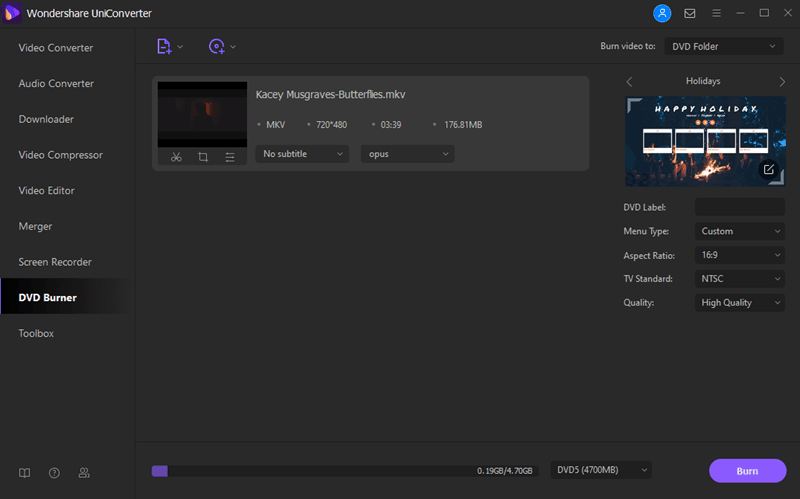Open the mail message icon
The image size is (800, 499).
(690, 13)
